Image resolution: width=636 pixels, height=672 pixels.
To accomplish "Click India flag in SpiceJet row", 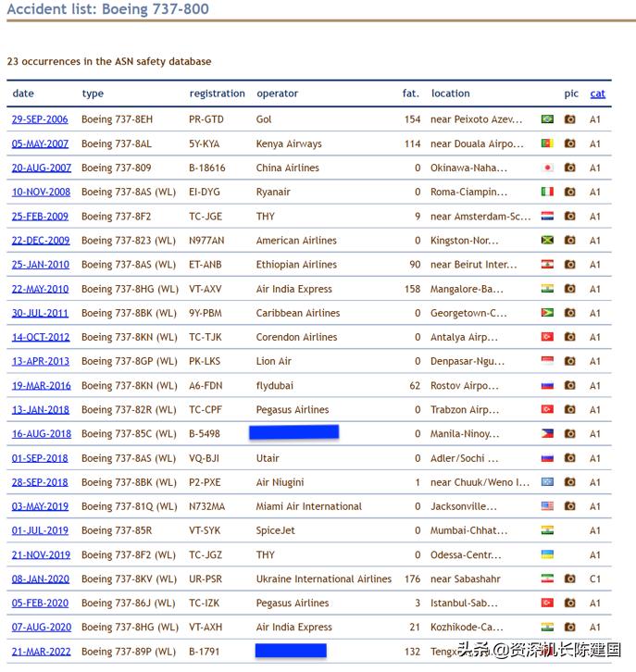I will point(547,530).
